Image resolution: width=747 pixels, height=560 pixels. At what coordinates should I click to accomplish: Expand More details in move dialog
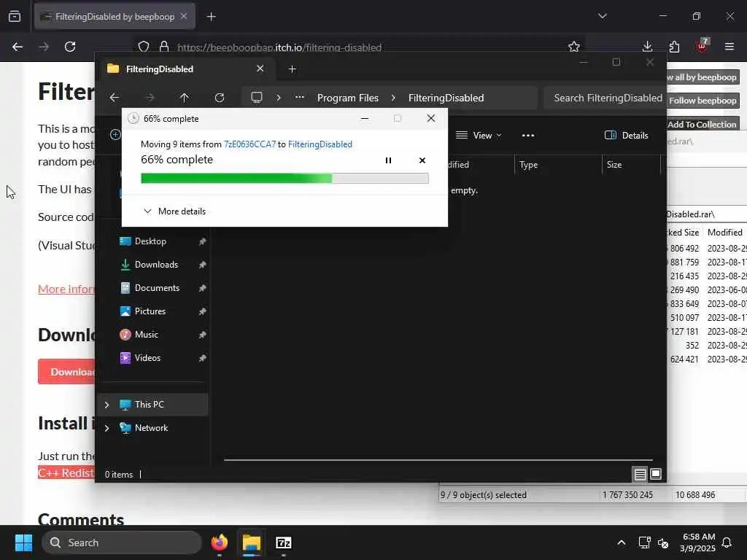click(175, 211)
